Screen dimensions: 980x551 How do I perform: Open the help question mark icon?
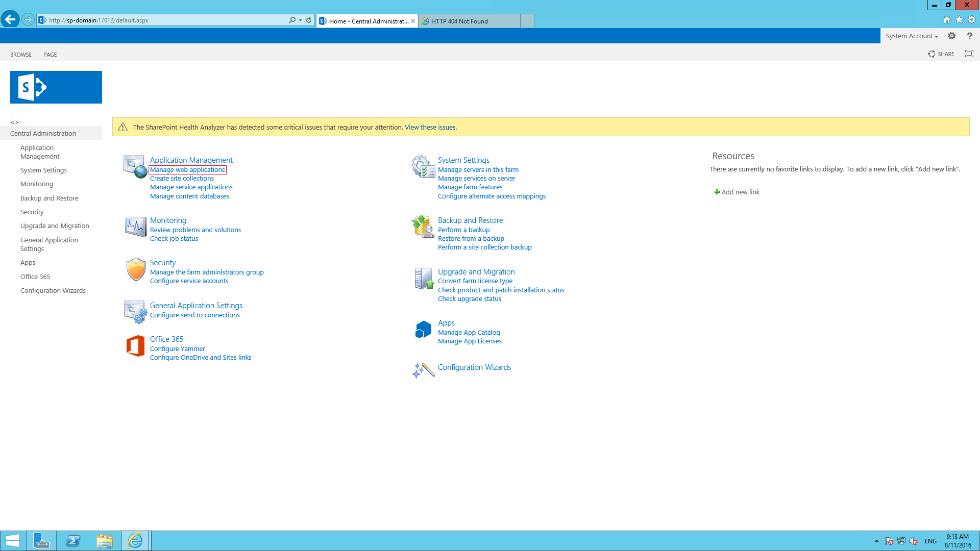click(969, 36)
